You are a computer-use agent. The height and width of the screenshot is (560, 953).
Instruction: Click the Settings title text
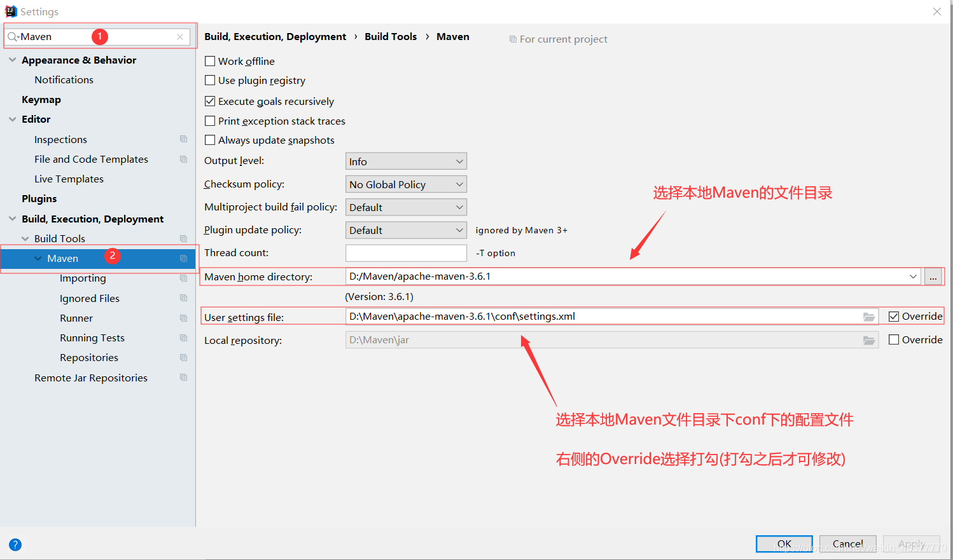(x=39, y=11)
